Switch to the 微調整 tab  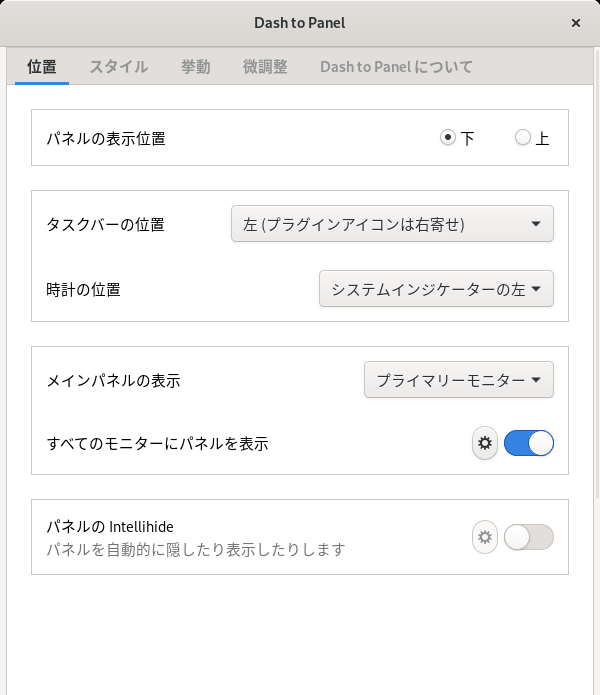click(265, 66)
